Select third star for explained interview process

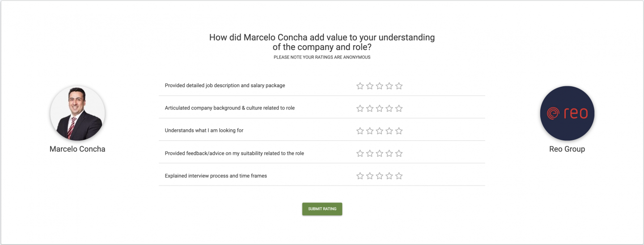click(379, 176)
